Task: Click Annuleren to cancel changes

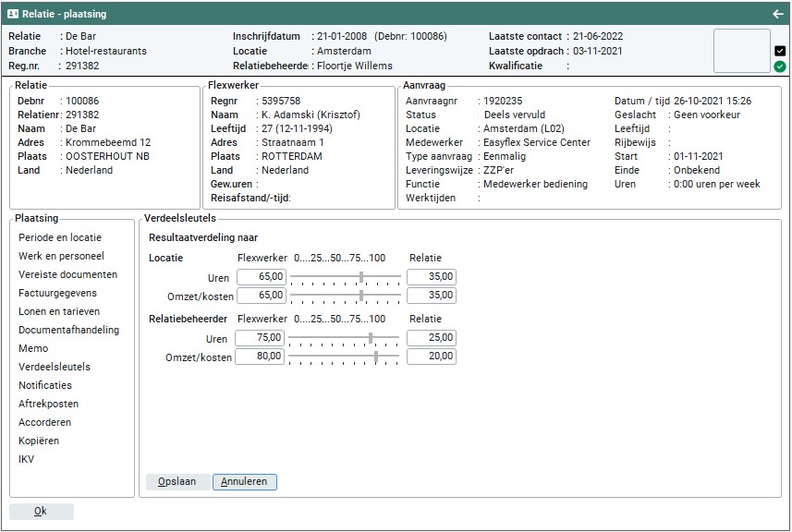Action: point(244,482)
